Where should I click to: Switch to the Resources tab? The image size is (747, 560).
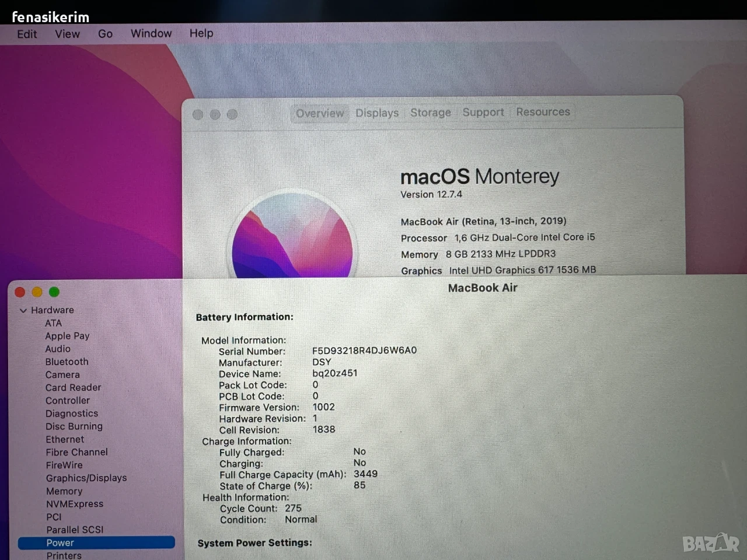coord(543,111)
